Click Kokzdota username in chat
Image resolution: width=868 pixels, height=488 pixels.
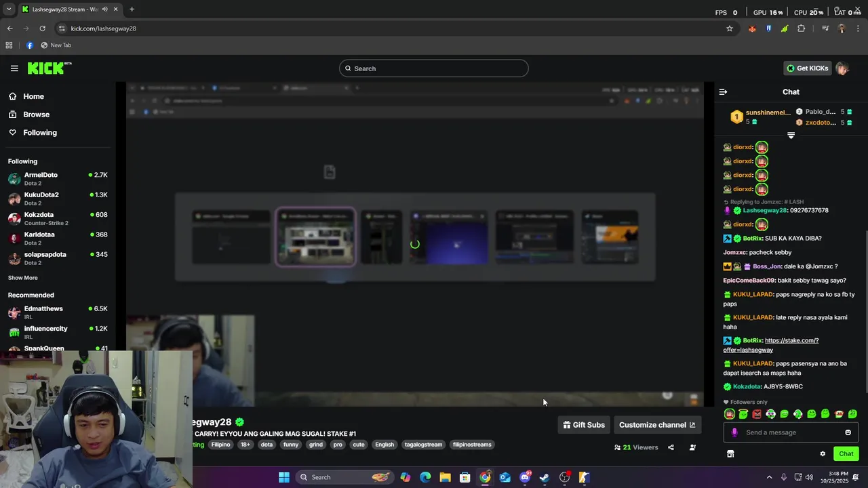[x=747, y=386]
